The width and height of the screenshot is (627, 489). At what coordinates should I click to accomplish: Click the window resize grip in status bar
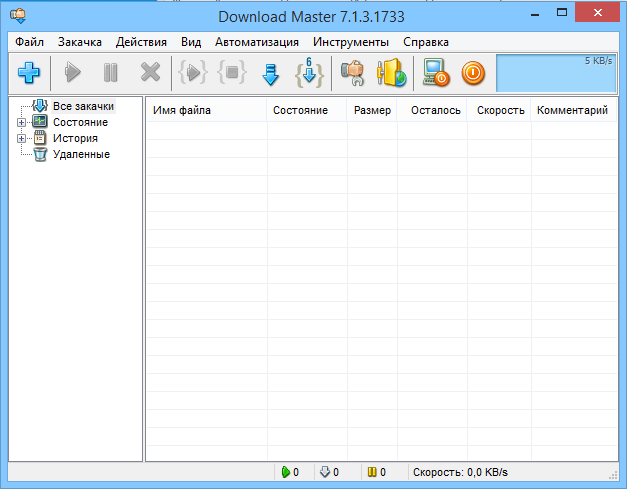[613, 475]
